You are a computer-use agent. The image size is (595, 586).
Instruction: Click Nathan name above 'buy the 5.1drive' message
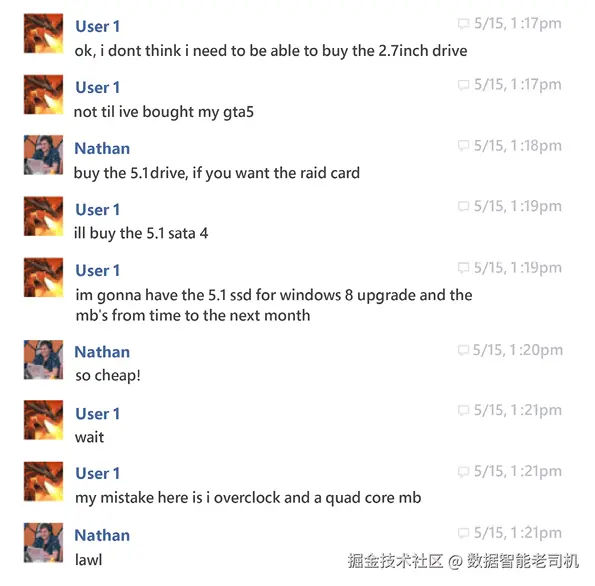point(102,148)
